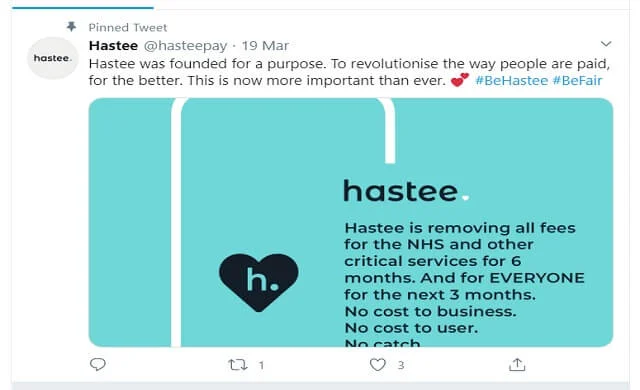Retweet the Hastee pinned tweet
640x390 pixels.
pos(238,364)
